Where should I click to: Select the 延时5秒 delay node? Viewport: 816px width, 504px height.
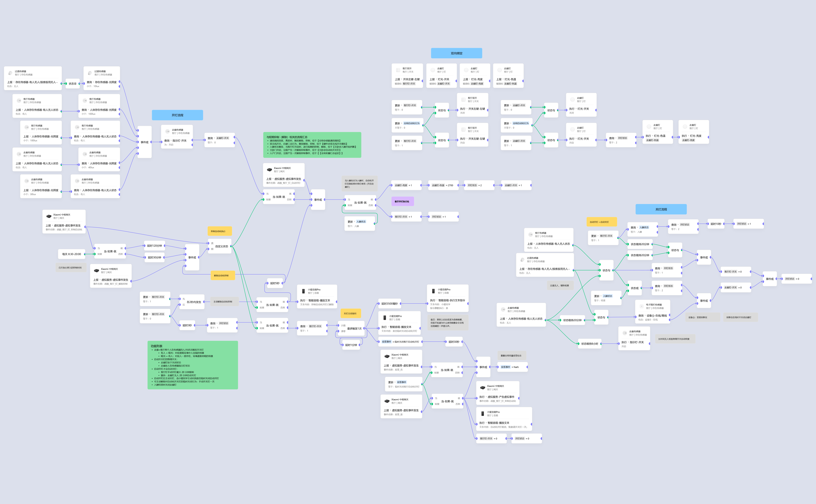275,283
